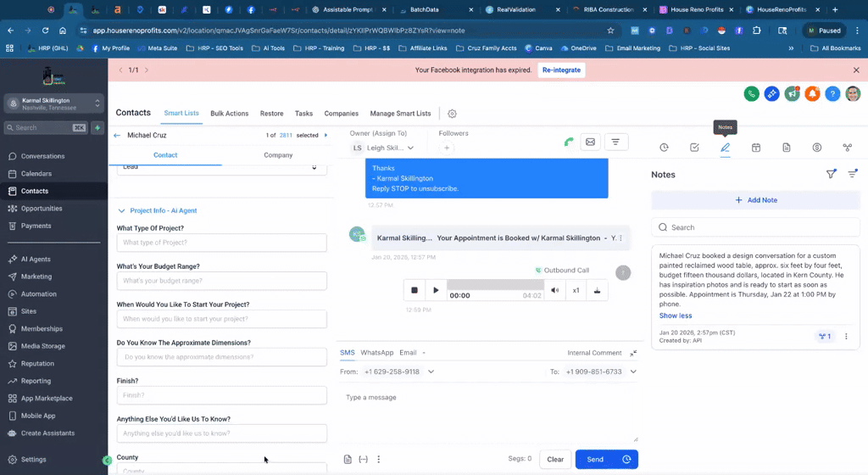
Task: Download the call recording
Action: tap(597, 290)
